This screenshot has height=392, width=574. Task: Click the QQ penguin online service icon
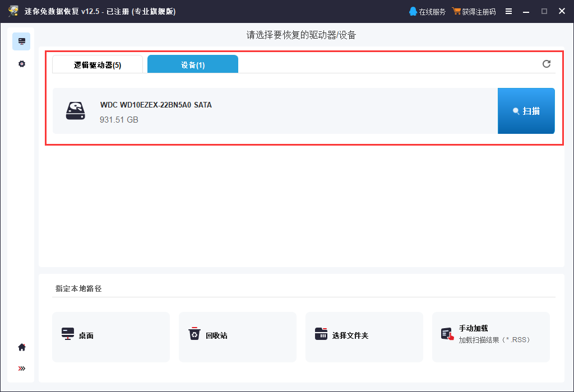pyautogui.click(x=413, y=11)
